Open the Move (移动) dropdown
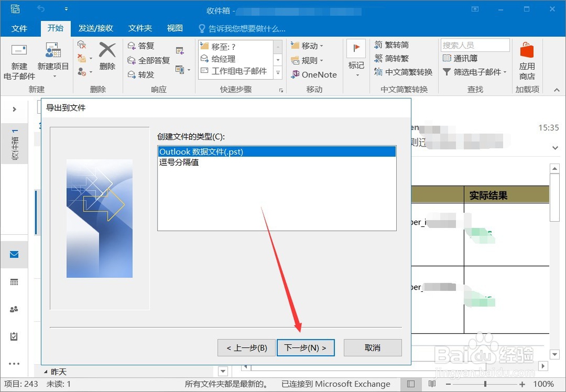 pyautogui.click(x=307, y=46)
